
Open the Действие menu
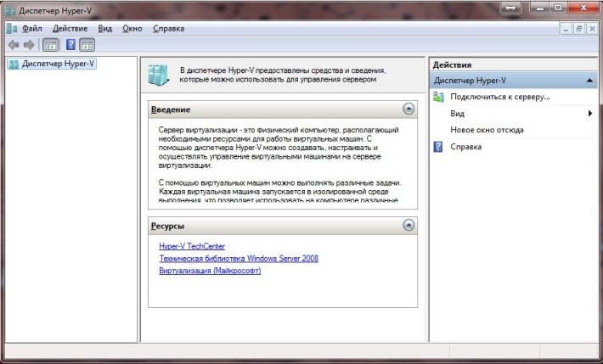[x=70, y=29]
